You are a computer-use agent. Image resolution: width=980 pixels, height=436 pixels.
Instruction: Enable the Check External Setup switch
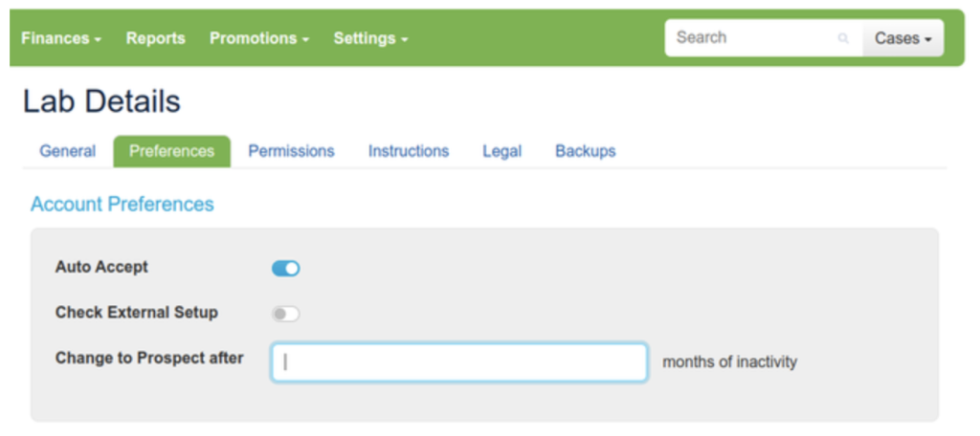click(x=285, y=314)
